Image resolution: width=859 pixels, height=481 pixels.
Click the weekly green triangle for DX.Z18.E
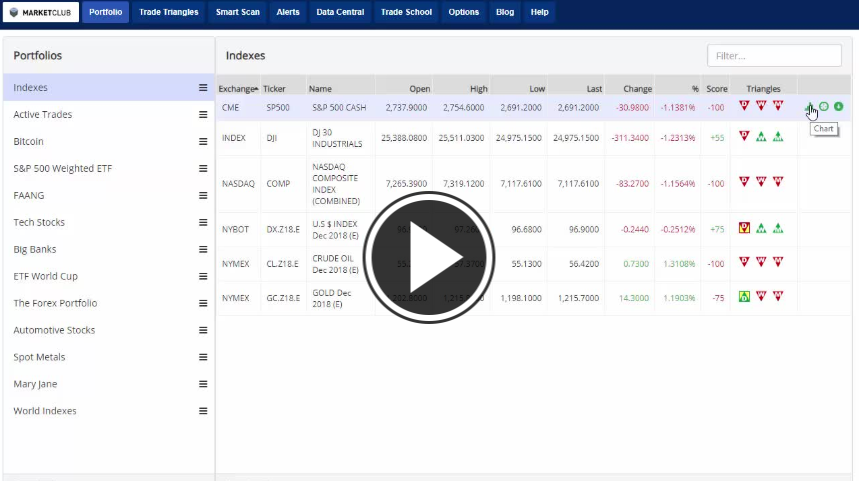coord(761,228)
